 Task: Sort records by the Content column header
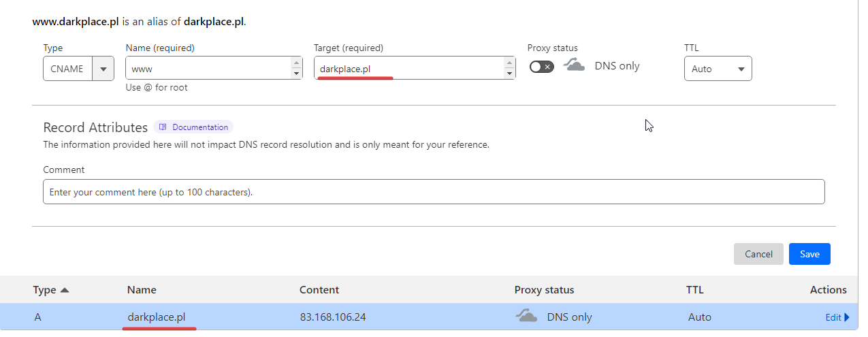(319, 290)
